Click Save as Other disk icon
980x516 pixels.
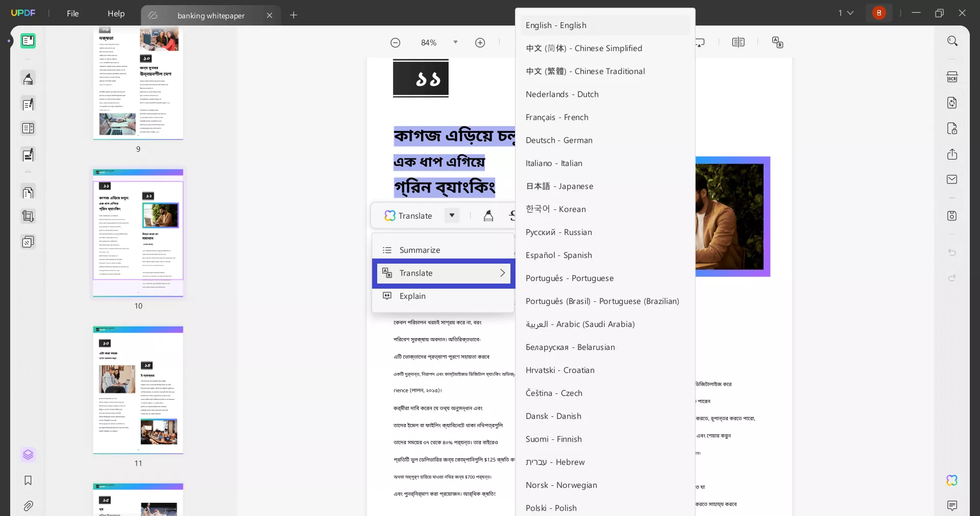(x=952, y=216)
